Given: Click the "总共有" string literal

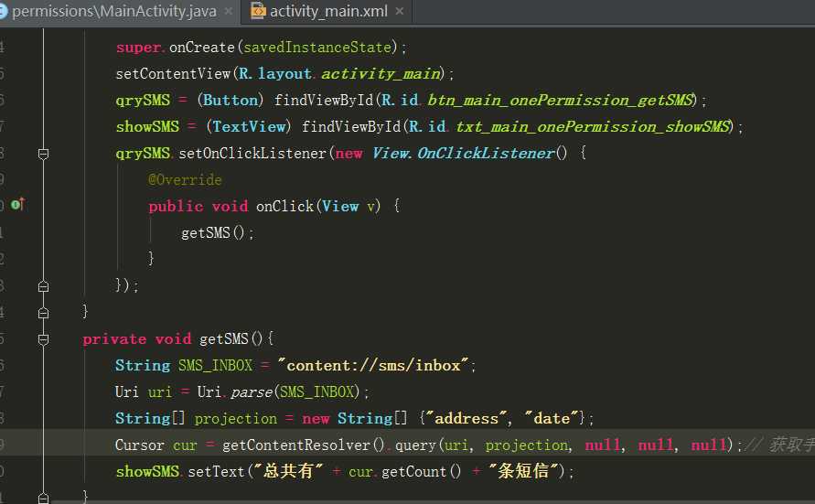Looking at the screenshot, I should 288,471.
